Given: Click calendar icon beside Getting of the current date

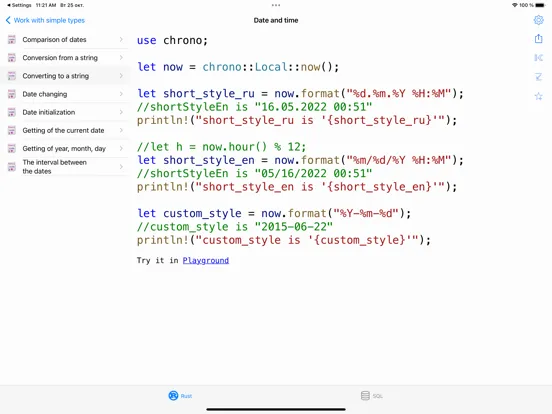Looking at the screenshot, I should tap(12, 130).
